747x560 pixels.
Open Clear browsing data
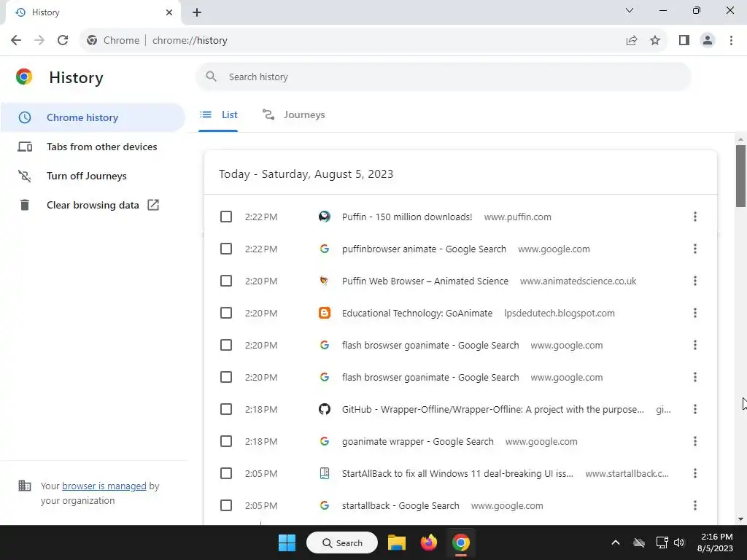click(93, 205)
